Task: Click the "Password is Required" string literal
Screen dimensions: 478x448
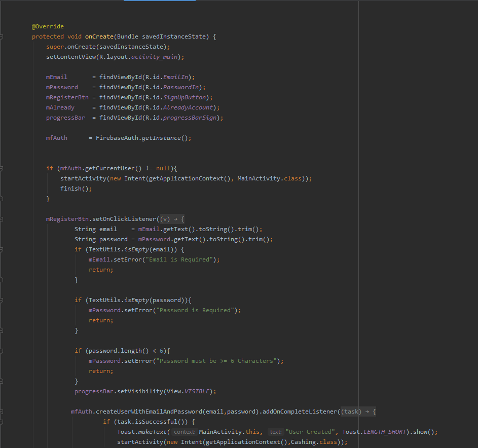Action: click(195, 310)
